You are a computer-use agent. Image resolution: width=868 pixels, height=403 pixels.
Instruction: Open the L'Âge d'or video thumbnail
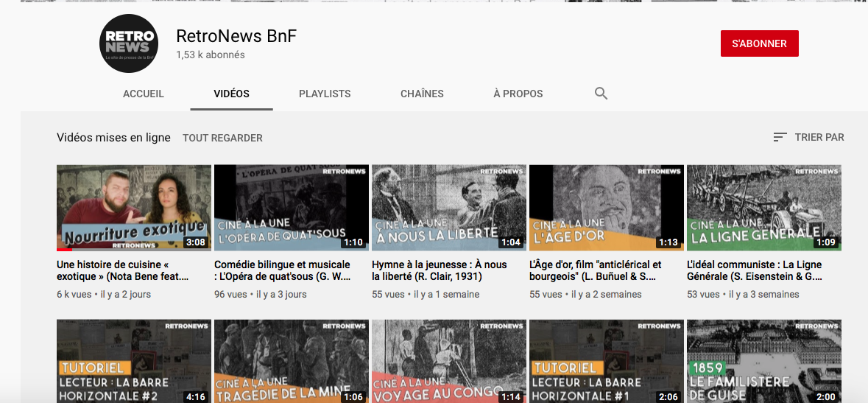tap(607, 208)
